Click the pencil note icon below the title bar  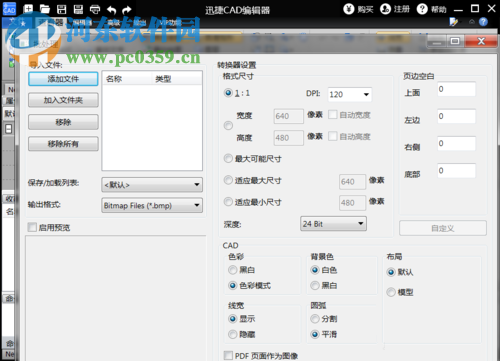[453, 22]
